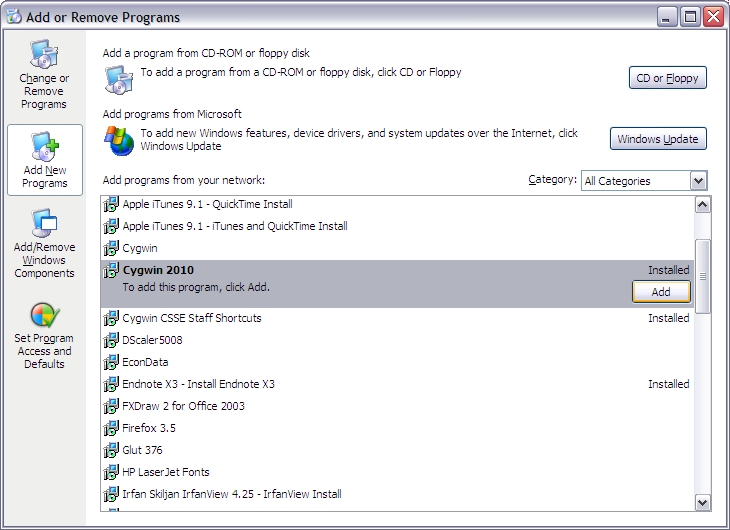Click 'To add this program, click Add.' text

196,287
